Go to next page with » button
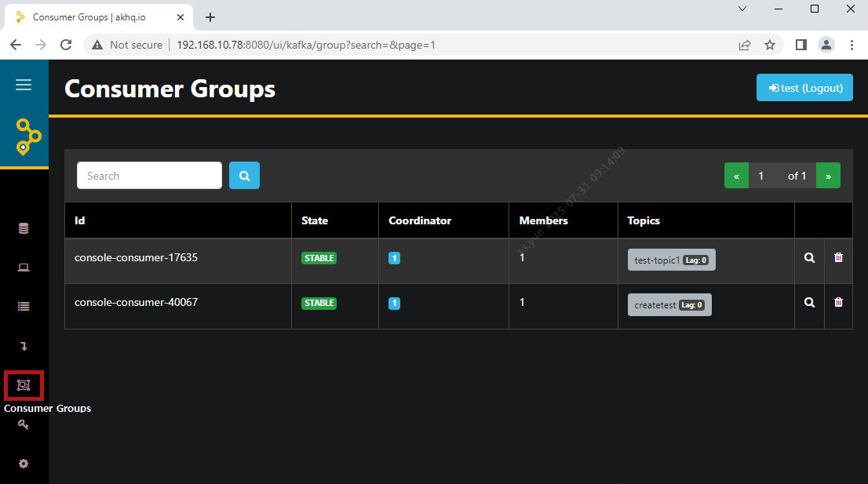868x484 pixels. (x=828, y=176)
